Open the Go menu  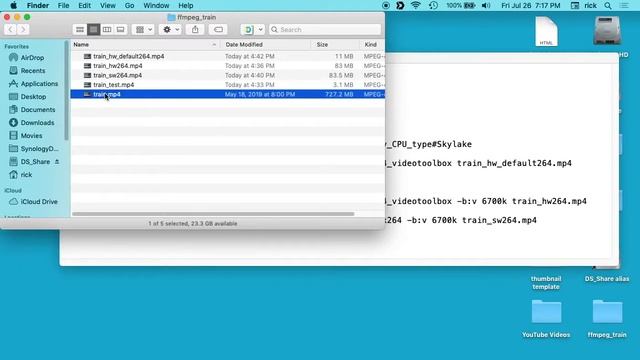[129, 6]
